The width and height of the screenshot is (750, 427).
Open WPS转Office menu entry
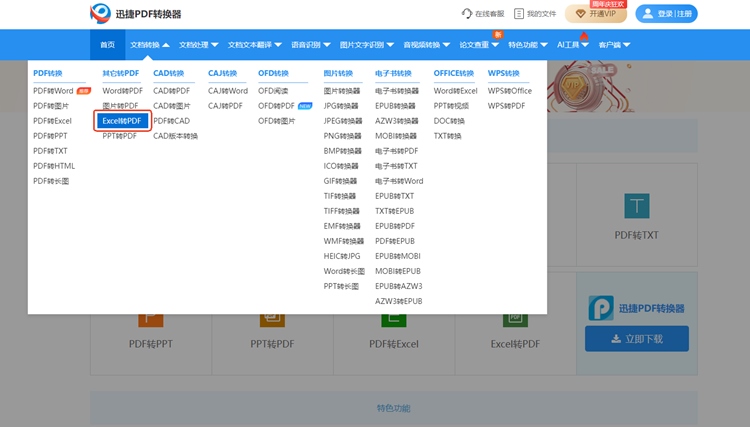510,91
